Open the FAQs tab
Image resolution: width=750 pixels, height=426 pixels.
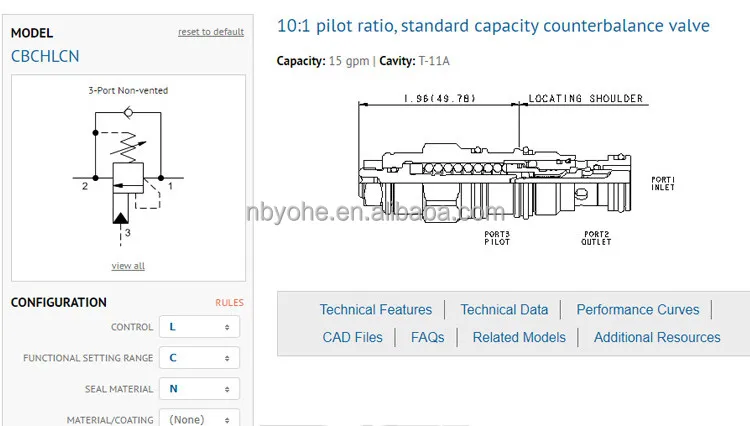(428, 338)
